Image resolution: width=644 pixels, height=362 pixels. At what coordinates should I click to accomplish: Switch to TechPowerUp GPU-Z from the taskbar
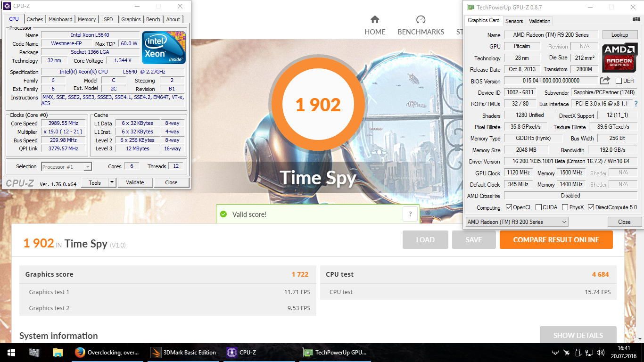coord(336,352)
